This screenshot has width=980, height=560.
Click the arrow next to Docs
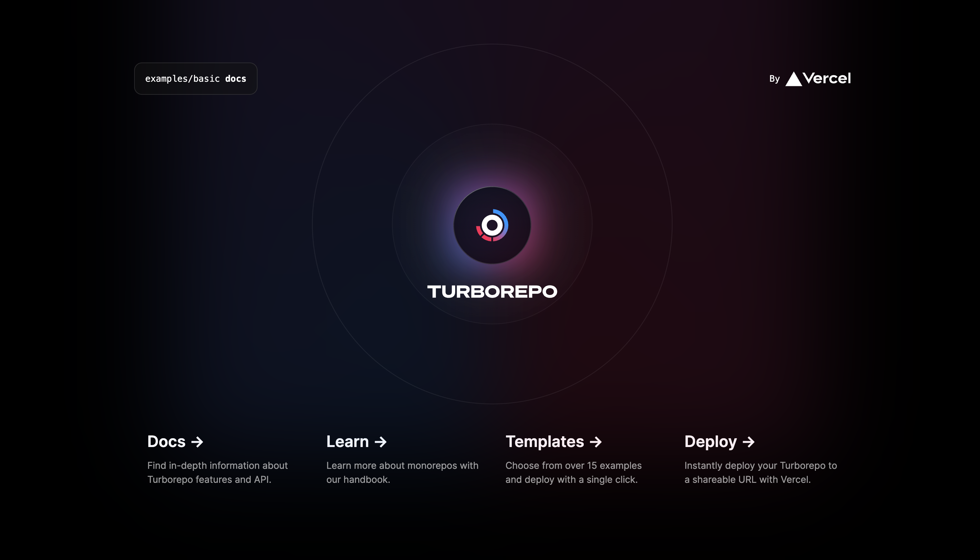pos(197,442)
